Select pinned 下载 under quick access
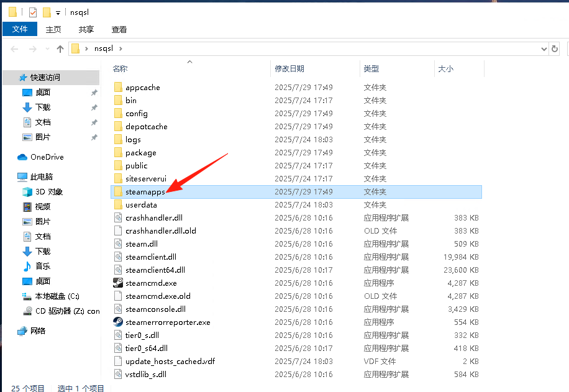The image size is (569, 392). pyautogui.click(x=43, y=107)
